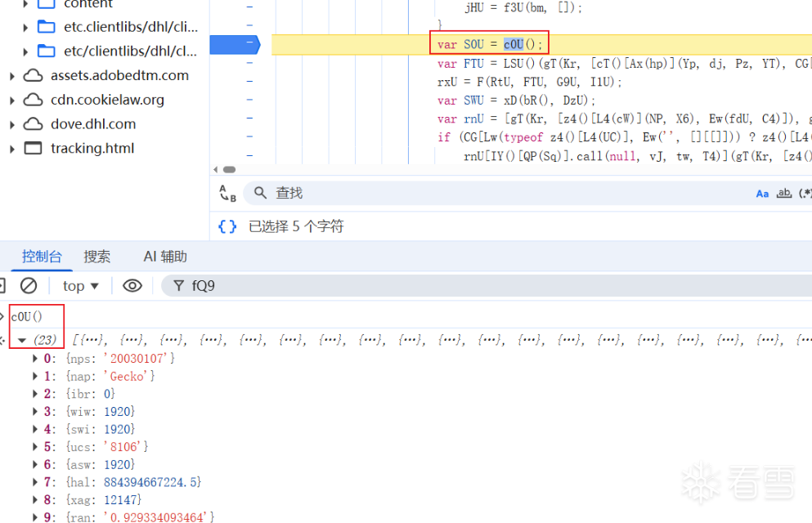Click the cloud icon for assets.adobedtm.com
Viewport: 812px width, 523px height.
[x=33, y=76]
